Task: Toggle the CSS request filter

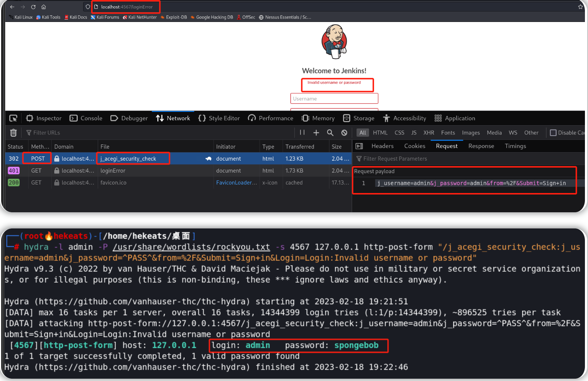Action: point(399,133)
